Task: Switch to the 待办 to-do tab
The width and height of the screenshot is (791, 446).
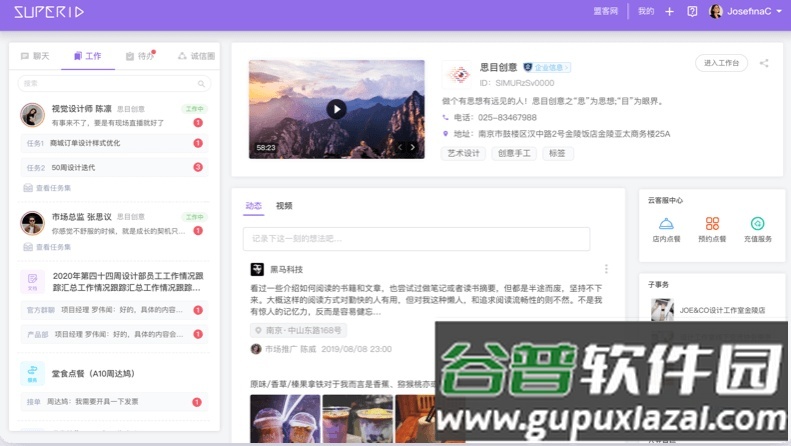Action: (x=139, y=56)
